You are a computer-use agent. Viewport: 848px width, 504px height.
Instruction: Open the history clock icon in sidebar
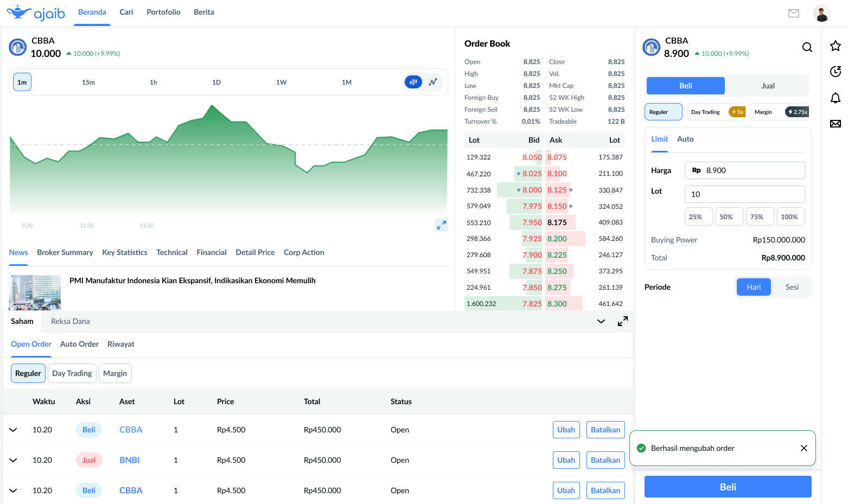point(836,72)
